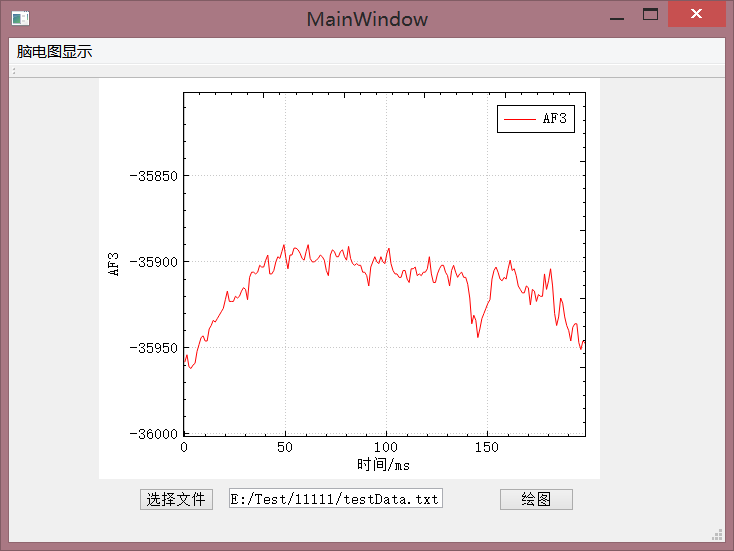This screenshot has height=551, width=734.
Task: Click the window resize grip at bottom corner
Action: 718,535
